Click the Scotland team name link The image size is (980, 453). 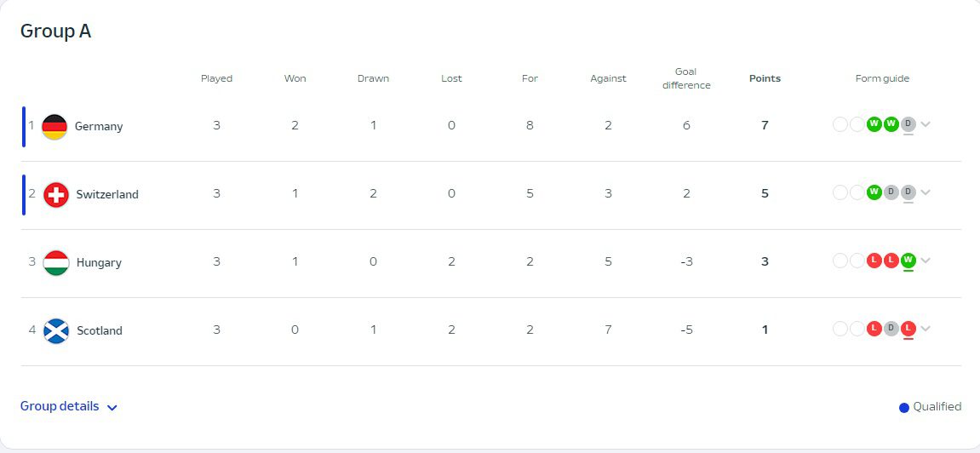tap(100, 330)
